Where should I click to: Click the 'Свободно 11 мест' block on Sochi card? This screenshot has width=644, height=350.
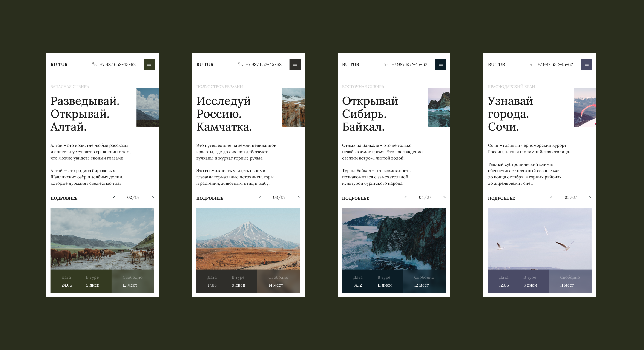click(x=570, y=281)
